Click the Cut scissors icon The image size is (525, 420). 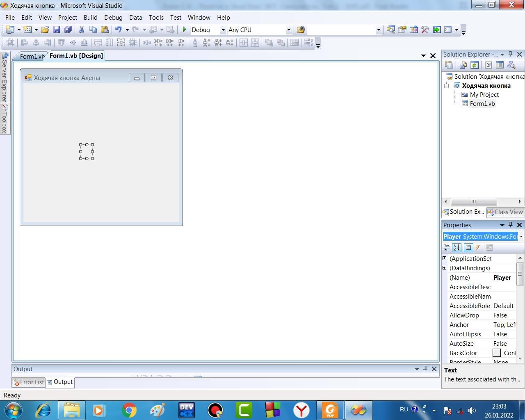coord(82,30)
